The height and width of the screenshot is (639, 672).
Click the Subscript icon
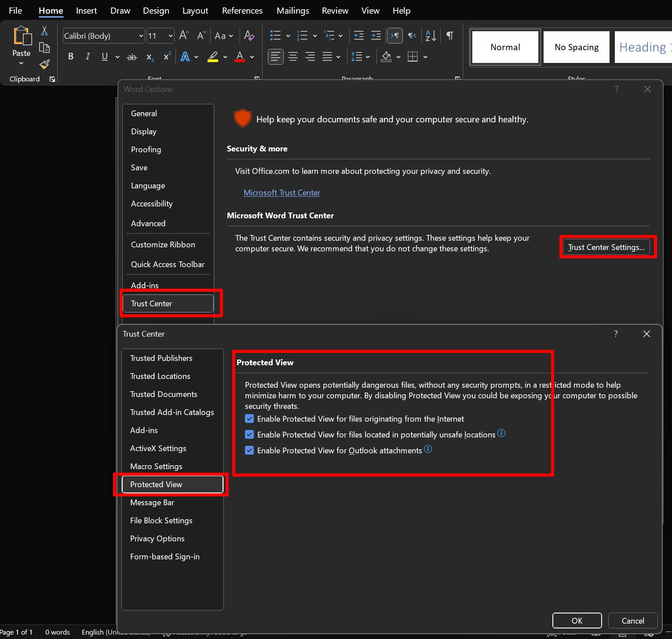click(149, 57)
